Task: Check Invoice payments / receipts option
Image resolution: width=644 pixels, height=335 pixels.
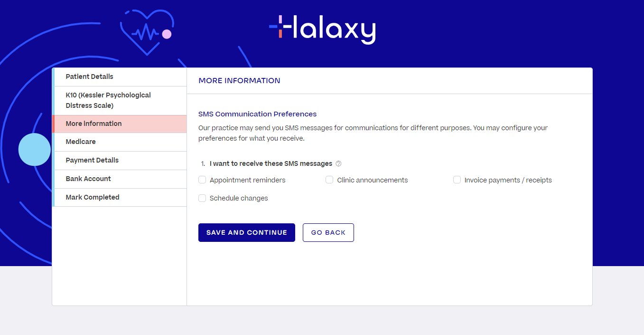Action: click(x=457, y=180)
